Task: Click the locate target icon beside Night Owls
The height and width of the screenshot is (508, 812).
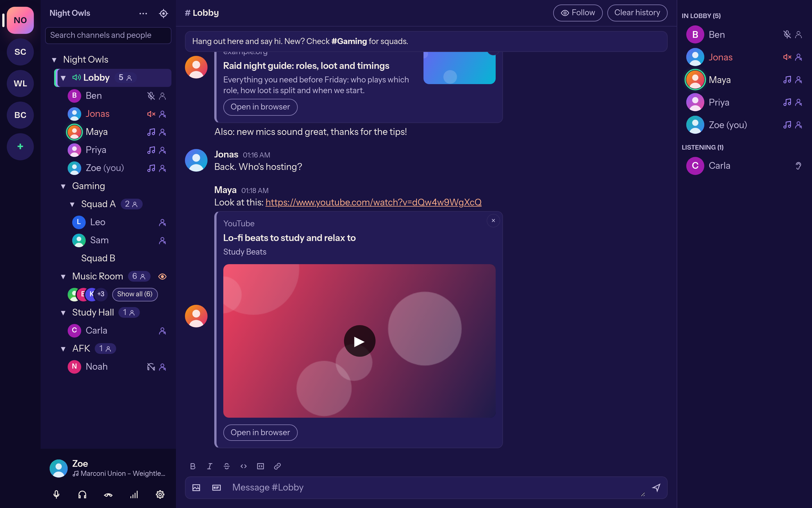Action: pos(164,14)
